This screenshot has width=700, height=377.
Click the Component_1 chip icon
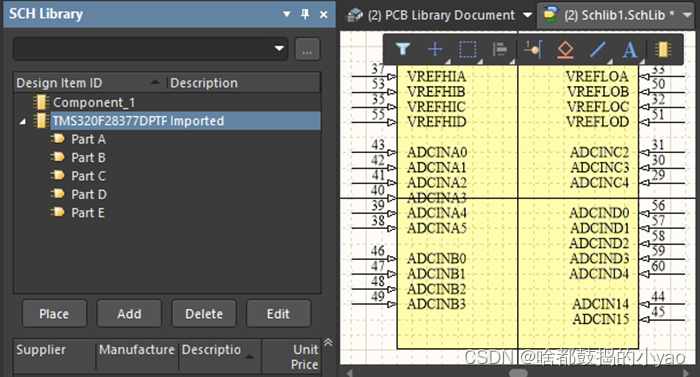[x=40, y=102]
